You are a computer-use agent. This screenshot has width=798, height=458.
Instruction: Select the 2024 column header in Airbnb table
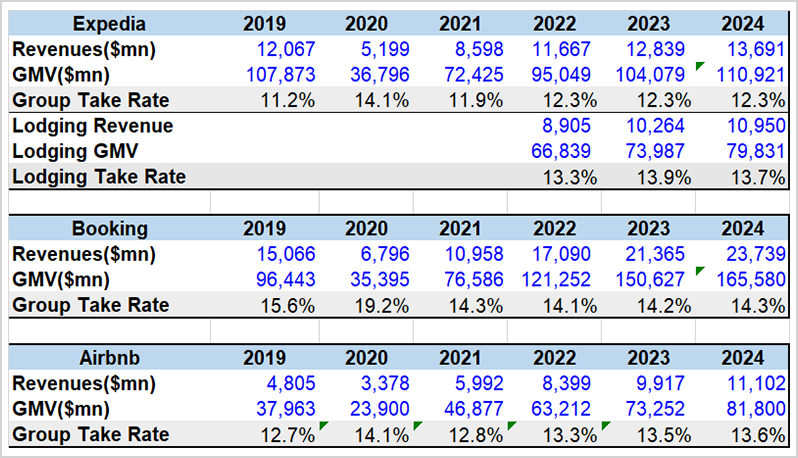coord(743,358)
